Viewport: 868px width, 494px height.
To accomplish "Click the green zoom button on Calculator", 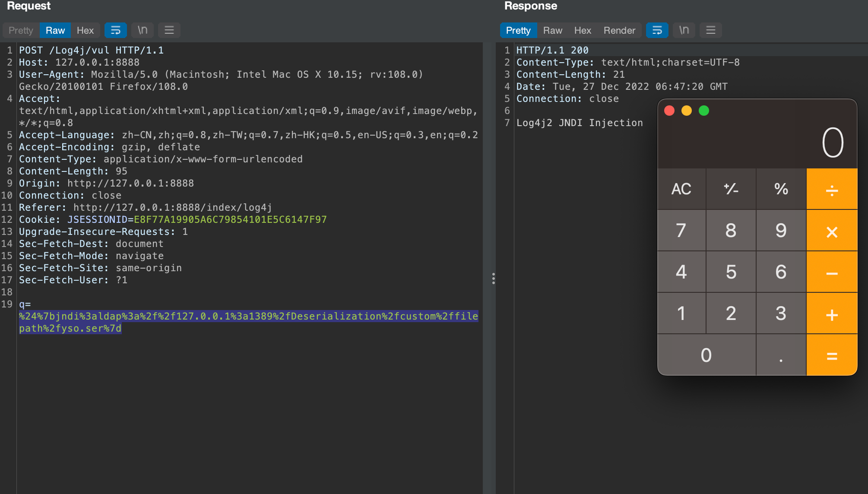I will [x=704, y=111].
